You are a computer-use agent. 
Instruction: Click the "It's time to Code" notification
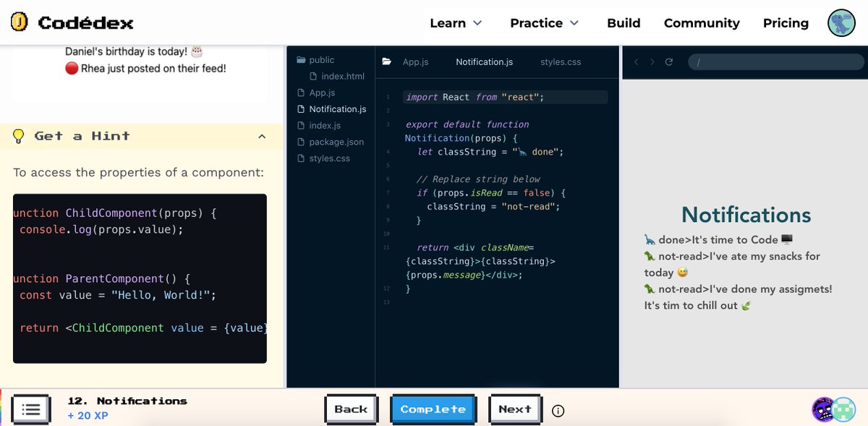[718, 239]
